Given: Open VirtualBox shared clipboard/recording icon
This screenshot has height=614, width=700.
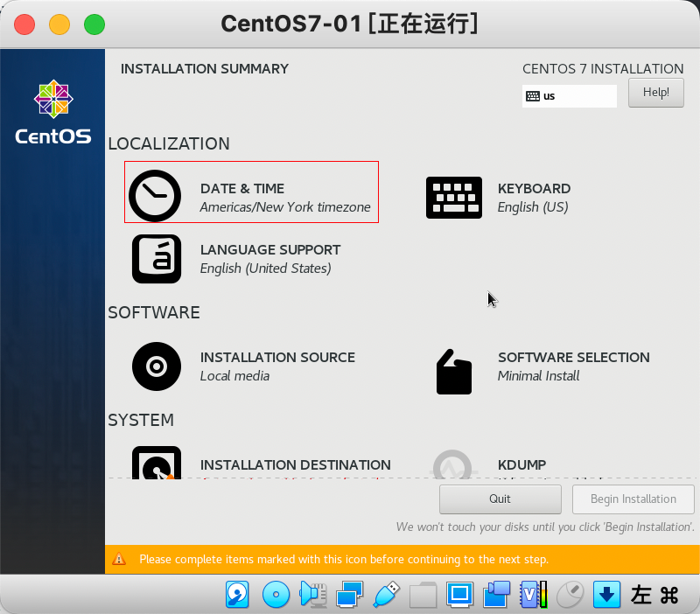Looking at the screenshot, I should click(496, 595).
